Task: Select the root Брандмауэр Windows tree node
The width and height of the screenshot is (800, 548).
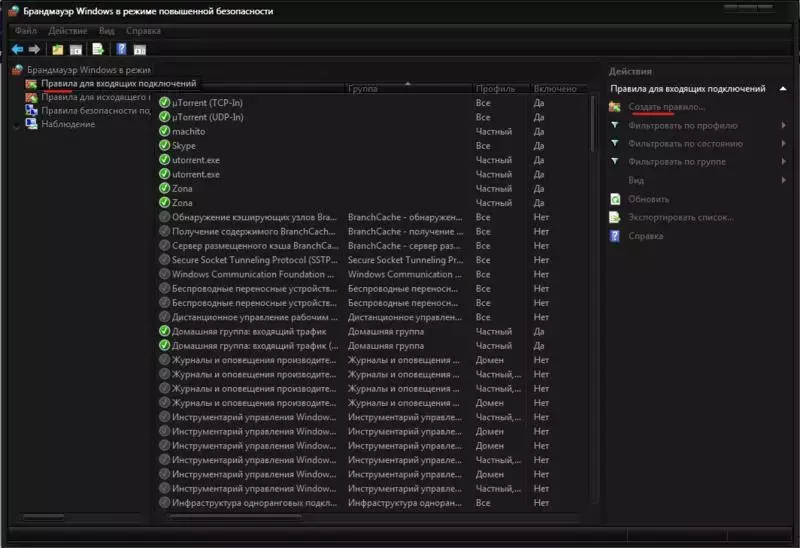Action: 89,70
